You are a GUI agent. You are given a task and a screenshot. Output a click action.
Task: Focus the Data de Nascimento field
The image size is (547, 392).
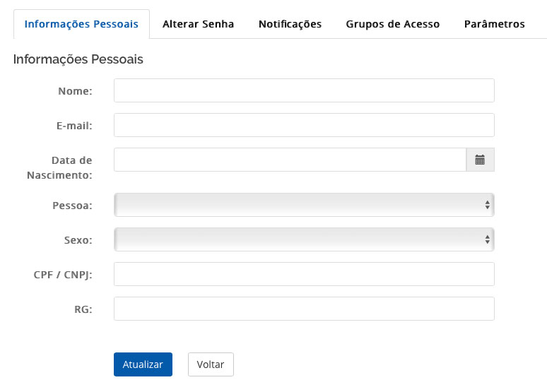tap(290, 160)
